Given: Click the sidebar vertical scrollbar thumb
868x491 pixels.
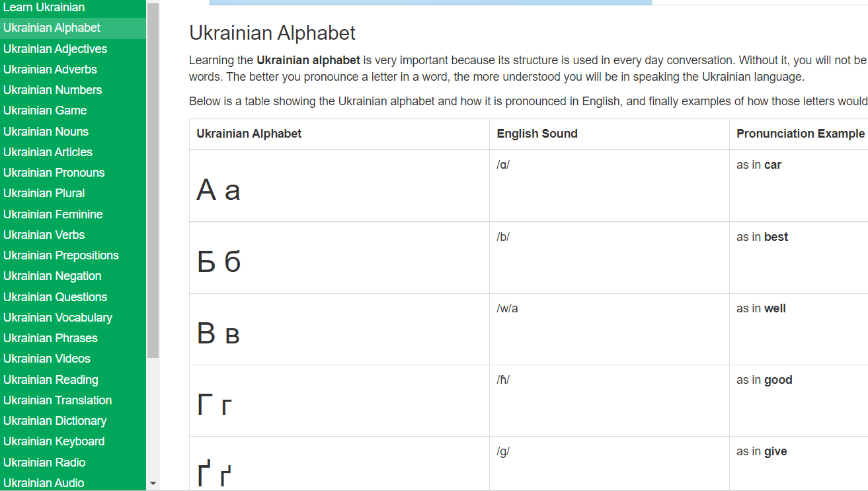Looking at the screenshot, I should [153, 179].
